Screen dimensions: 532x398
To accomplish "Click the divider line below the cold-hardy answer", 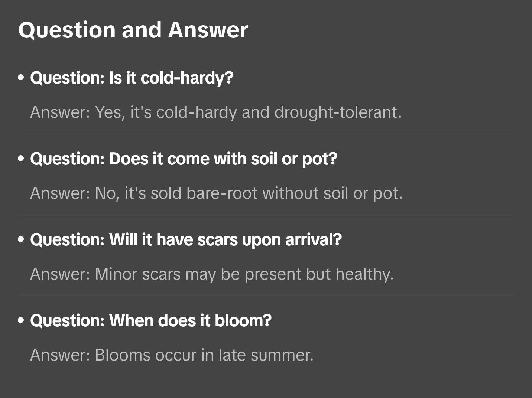I will 266,134.
